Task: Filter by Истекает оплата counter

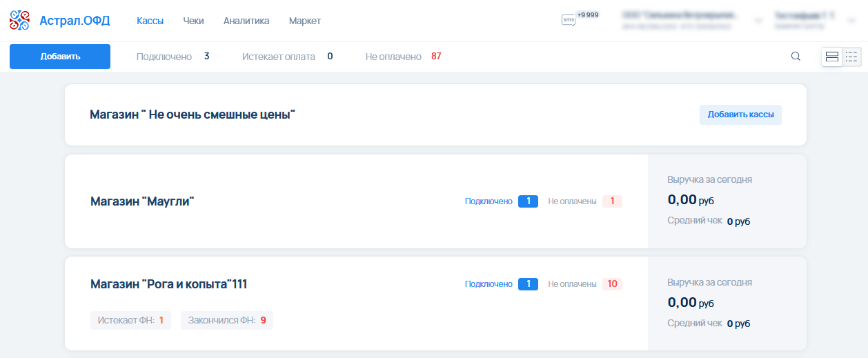Action: coord(287,57)
